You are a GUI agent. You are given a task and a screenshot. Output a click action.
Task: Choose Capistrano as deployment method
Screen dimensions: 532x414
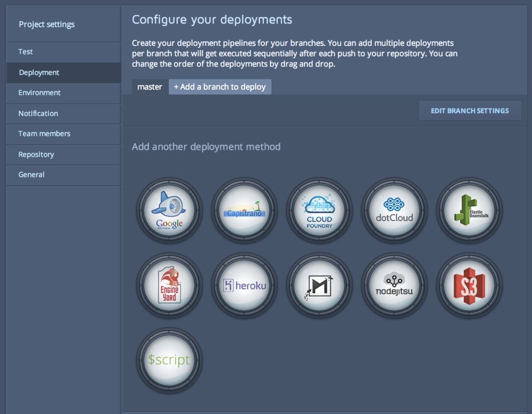point(244,211)
